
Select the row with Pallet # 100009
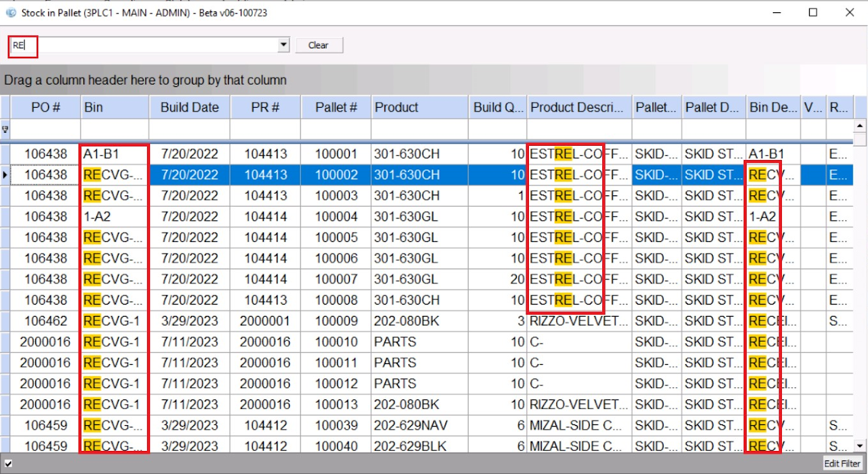coord(336,321)
